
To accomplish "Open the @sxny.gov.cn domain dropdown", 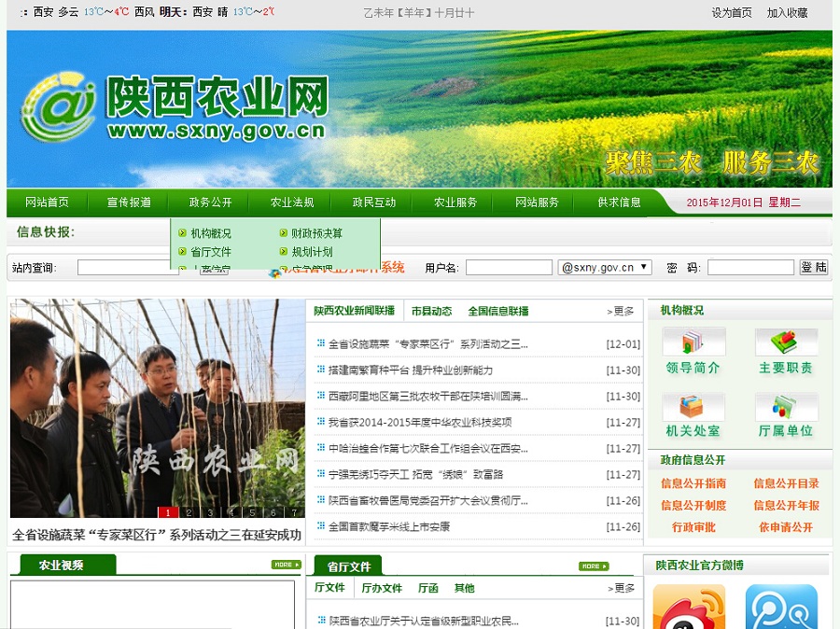I will pos(605,267).
